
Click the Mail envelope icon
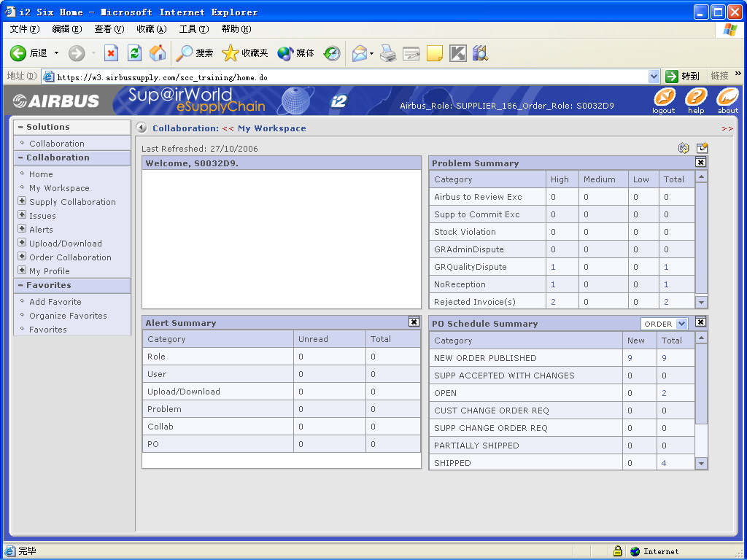(360, 53)
